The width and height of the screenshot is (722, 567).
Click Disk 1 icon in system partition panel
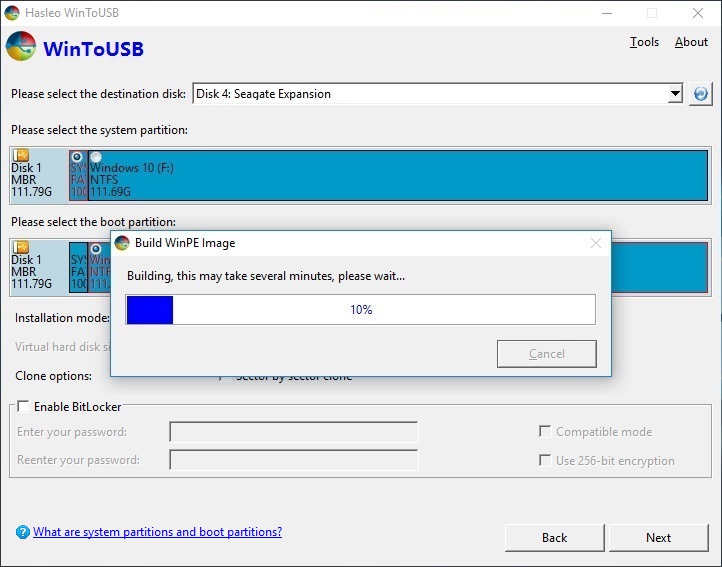(x=21, y=155)
